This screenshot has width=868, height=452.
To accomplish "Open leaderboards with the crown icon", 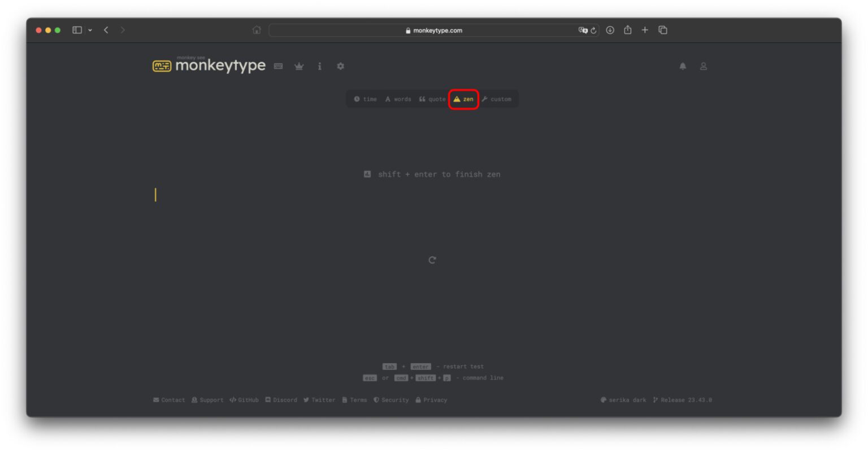I will tap(299, 66).
